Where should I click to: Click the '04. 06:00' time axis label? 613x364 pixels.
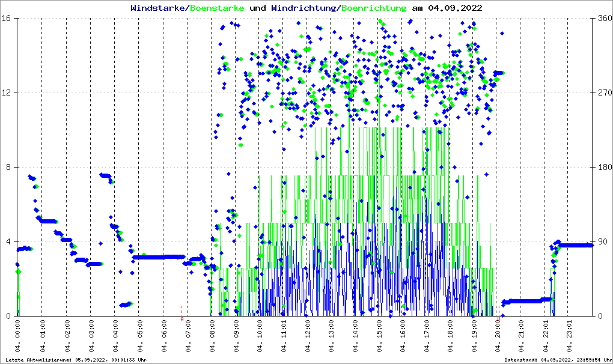click(x=164, y=338)
